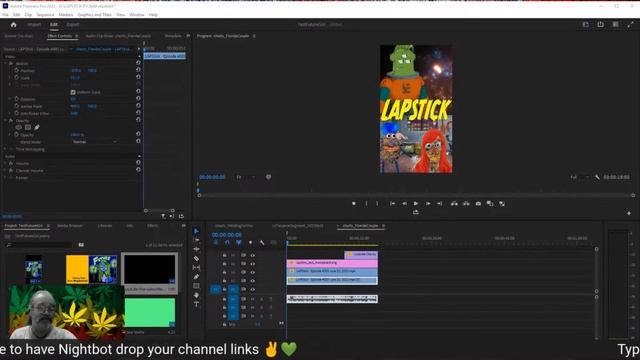Viewport: 640px width, 360px height.
Task: Choose the free-draw bezier mask pen under Opacity
Action: click(37, 127)
